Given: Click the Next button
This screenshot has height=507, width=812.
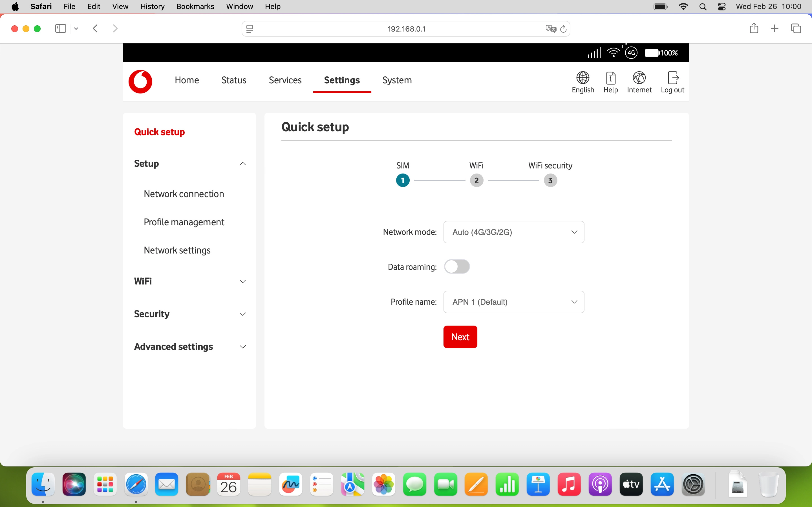Looking at the screenshot, I should pos(460,337).
